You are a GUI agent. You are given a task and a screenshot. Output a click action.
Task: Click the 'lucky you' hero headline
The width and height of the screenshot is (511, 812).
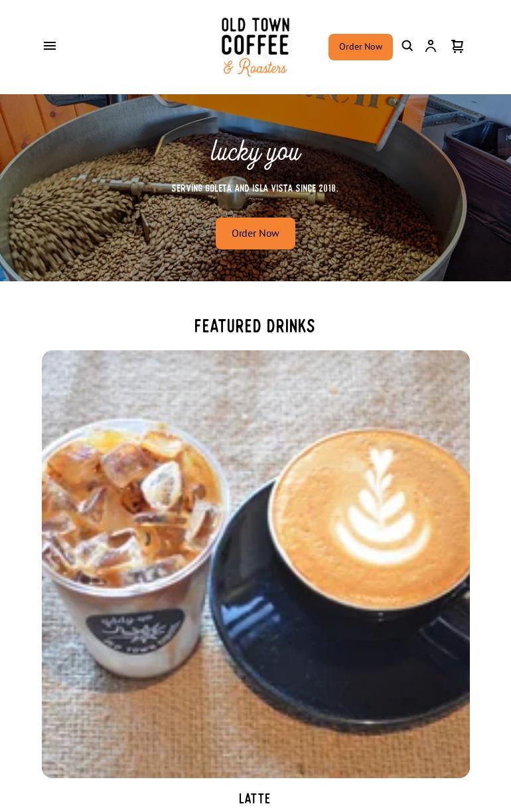coord(256,153)
